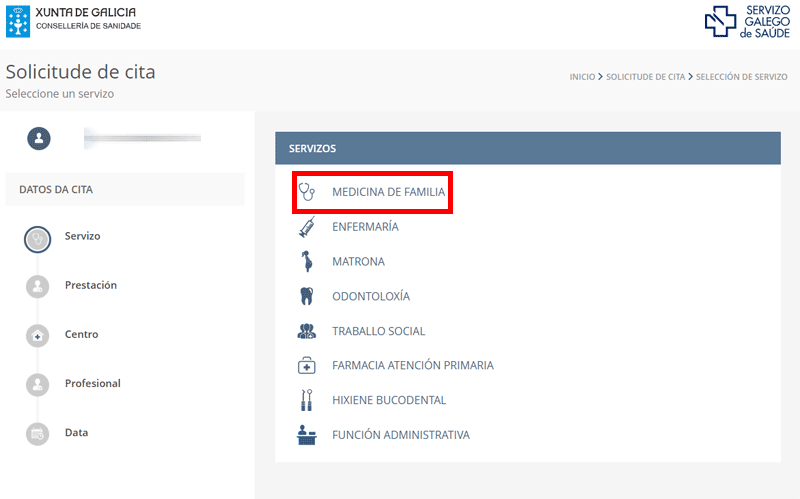Click the people group icon for Traballo Social
The image size is (800, 499).
point(307,331)
